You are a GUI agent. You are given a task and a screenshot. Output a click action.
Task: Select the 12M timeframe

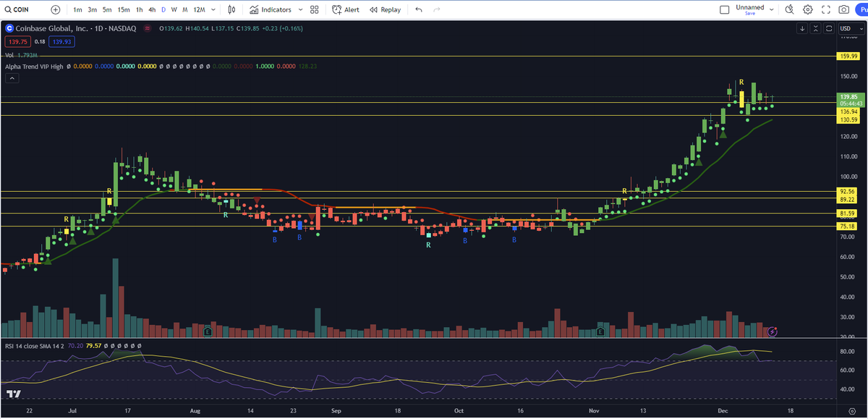(200, 10)
